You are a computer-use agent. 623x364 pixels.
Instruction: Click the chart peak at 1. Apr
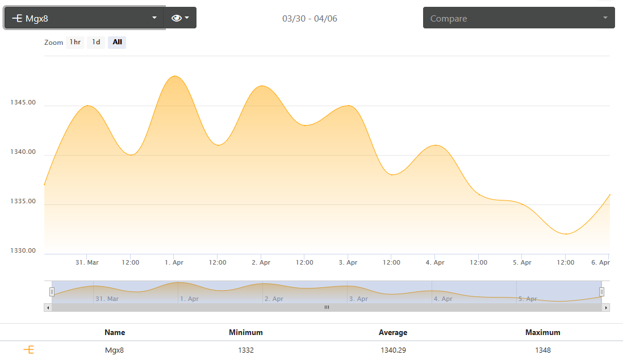pos(175,76)
